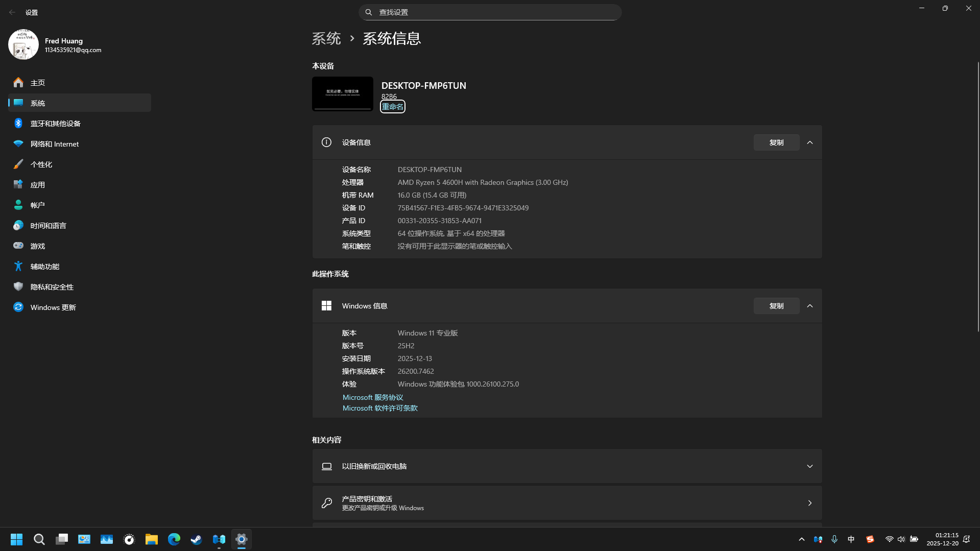Open Windows 更新 refresh icon
This screenshot has width=980, height=551.
(x=18, y=307)
